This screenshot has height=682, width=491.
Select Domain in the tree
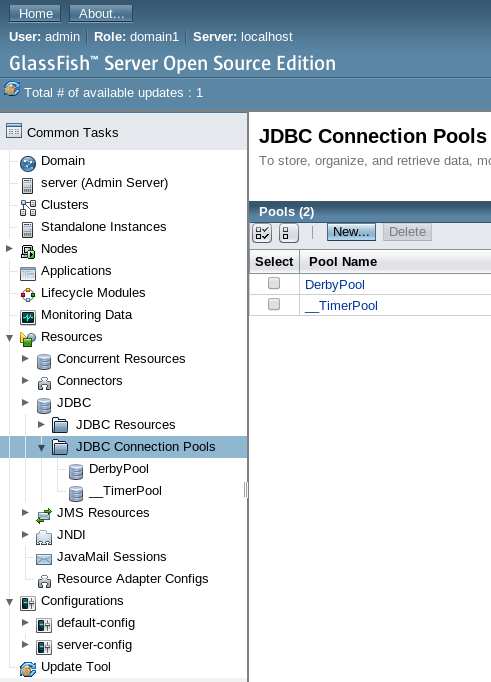click(x=63, y=160)
